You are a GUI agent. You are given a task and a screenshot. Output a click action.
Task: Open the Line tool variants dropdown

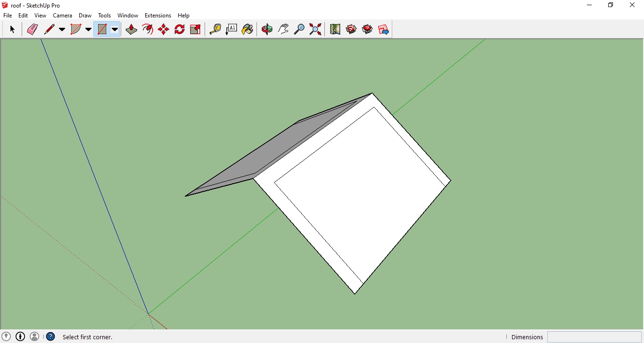pyautogui.click(x=62, y=29)
